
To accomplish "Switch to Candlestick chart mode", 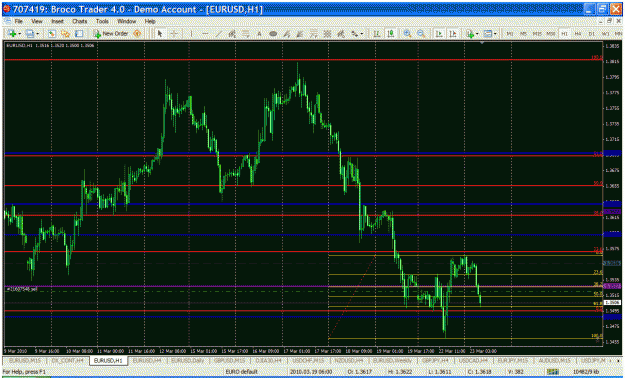I will tap(391, 34).
